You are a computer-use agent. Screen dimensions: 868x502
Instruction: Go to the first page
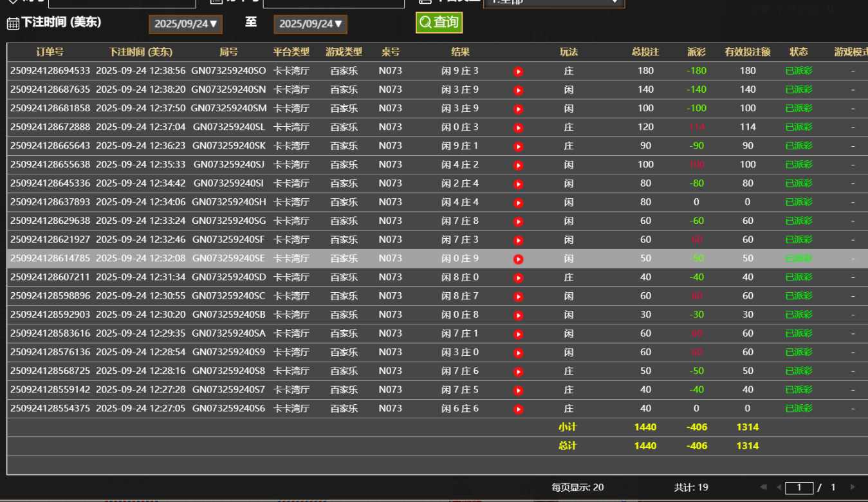click(764, 487)
